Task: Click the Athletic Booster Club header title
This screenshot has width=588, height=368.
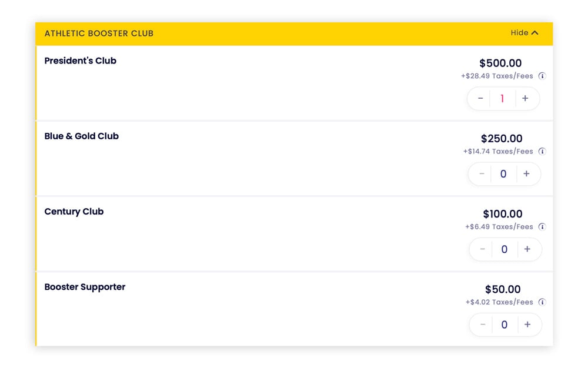Action: (99, 34)
